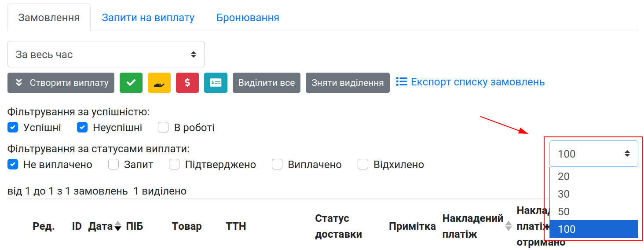Enable the В роботі checkbox
The image size is (644, 250).
pyautogui.click(x=163, y=128)
